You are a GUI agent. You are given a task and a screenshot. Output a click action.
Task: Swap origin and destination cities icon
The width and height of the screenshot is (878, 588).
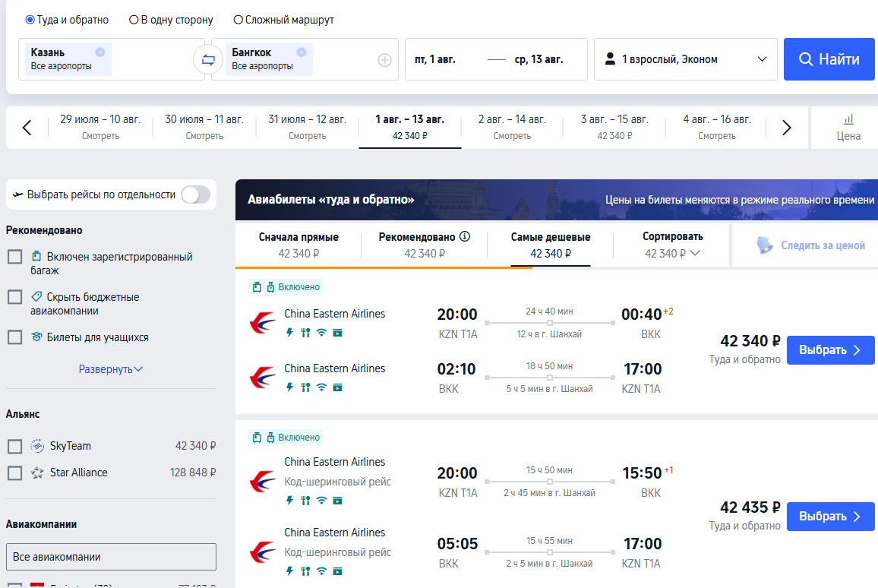(208, 59)
